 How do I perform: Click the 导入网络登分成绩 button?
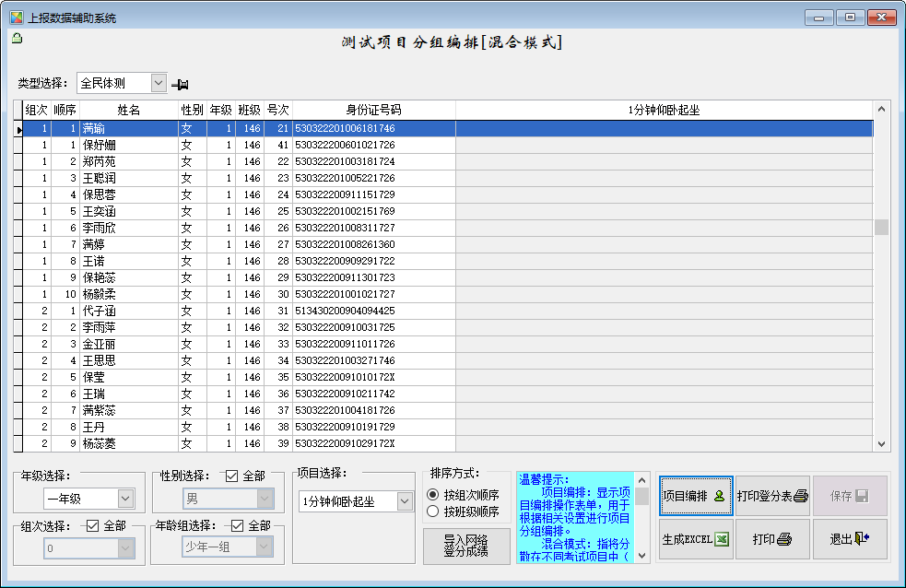click(x=466, y=547)
